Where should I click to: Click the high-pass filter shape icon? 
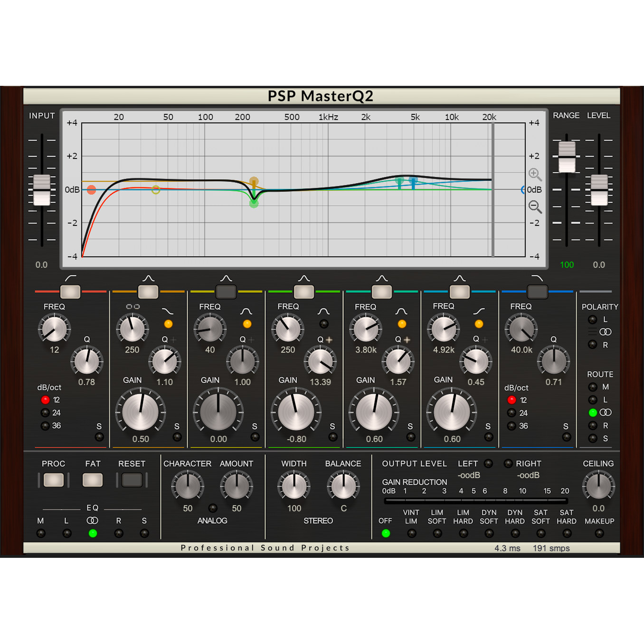click(71, 278)
